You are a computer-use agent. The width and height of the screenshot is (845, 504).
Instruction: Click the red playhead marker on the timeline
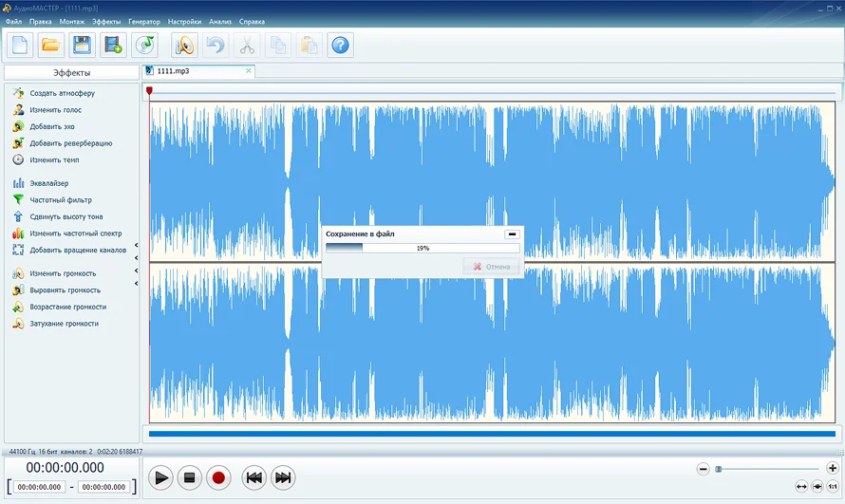click(149, 91)
